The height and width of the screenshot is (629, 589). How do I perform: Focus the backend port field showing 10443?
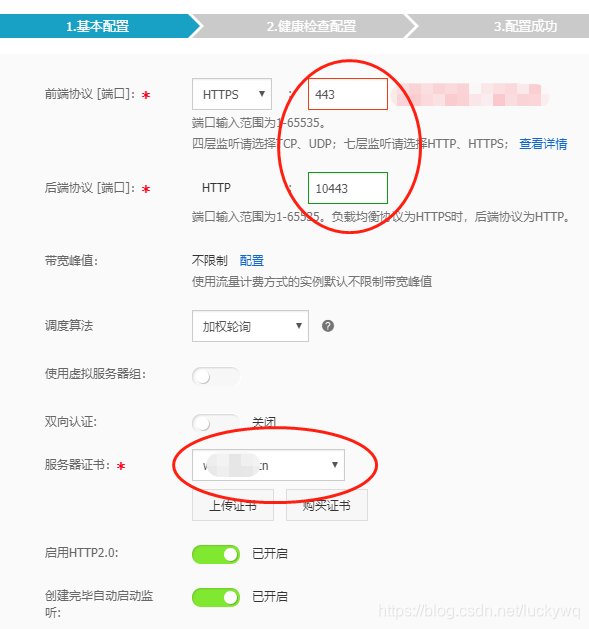pyautogui.click(x=348, y=188)
